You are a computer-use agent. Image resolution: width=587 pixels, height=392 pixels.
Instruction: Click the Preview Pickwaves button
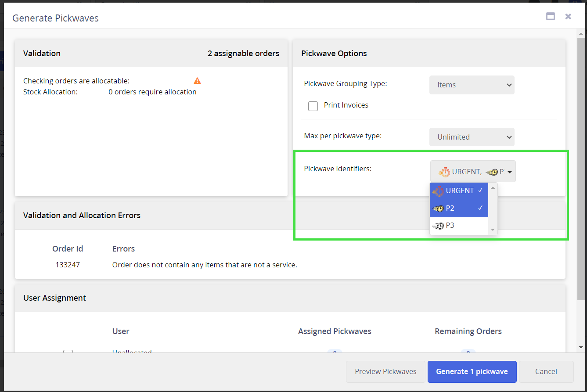pos(385,372)
